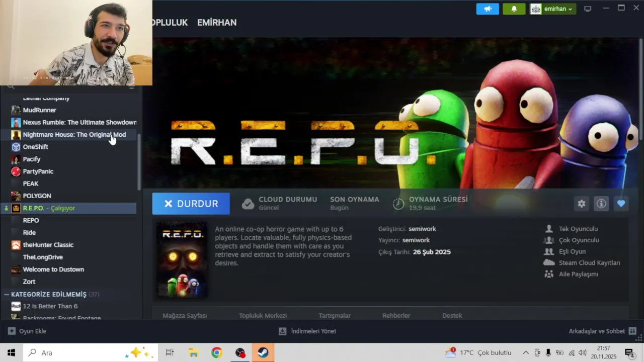
Task: Select PEAK in library list
Action: [x=69, y=184]
